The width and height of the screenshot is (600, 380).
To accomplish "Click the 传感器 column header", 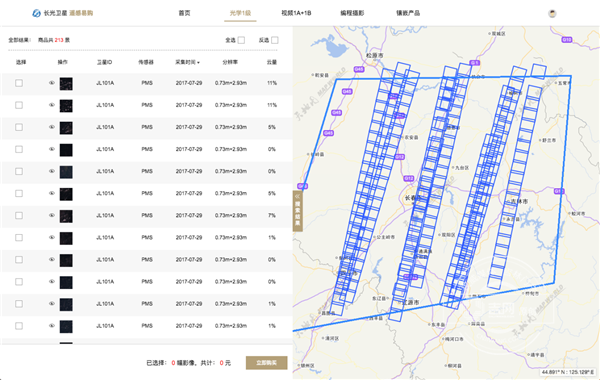I will (146, 62).
